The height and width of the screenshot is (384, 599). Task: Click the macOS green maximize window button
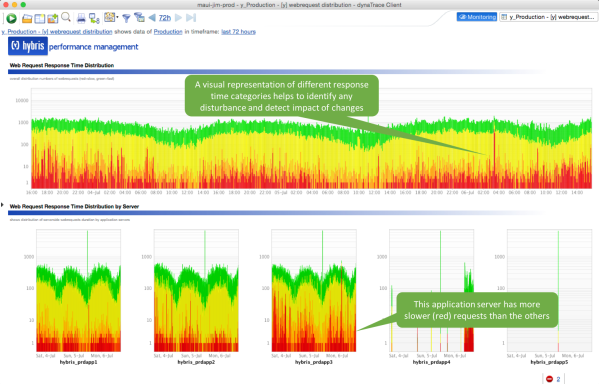pos(23,5)
